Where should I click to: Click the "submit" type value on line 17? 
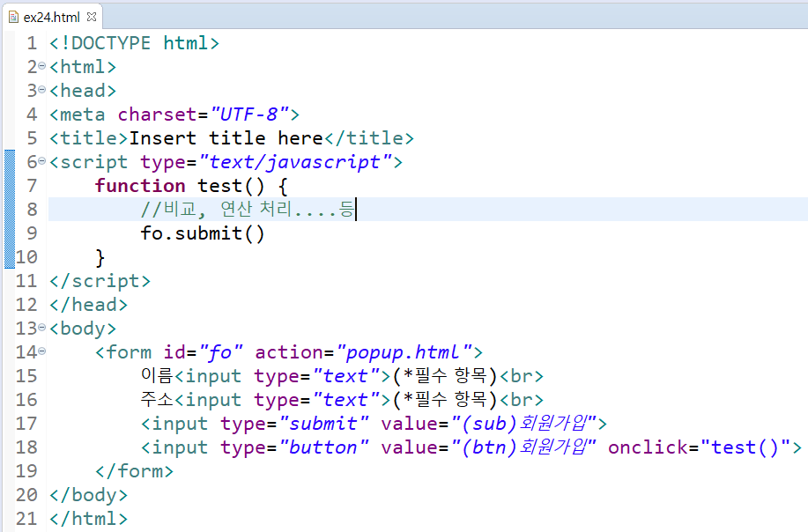[x=323, y=424]
